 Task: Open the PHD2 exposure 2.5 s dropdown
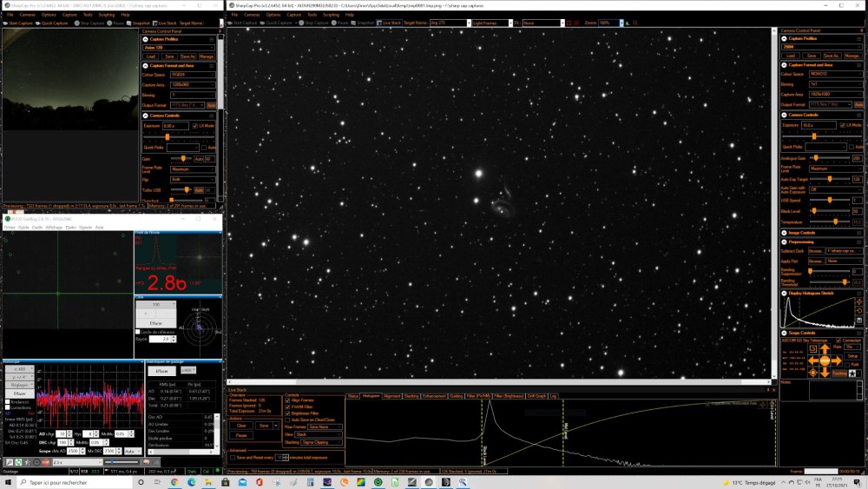coord(77,462)
